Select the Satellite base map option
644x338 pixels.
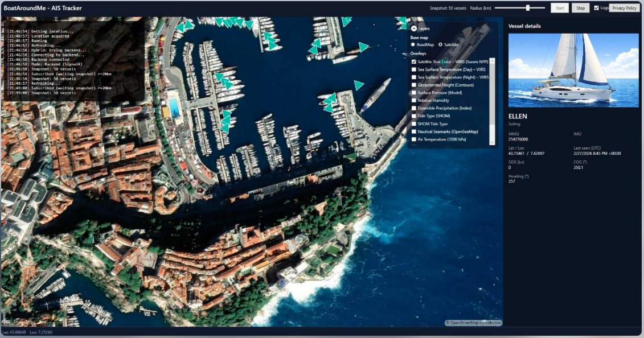pyautogui.click(x=440, y=44)
